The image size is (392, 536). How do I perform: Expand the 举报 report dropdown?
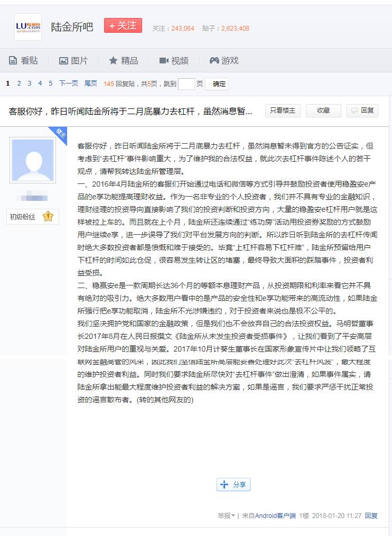tap(226, 515)
